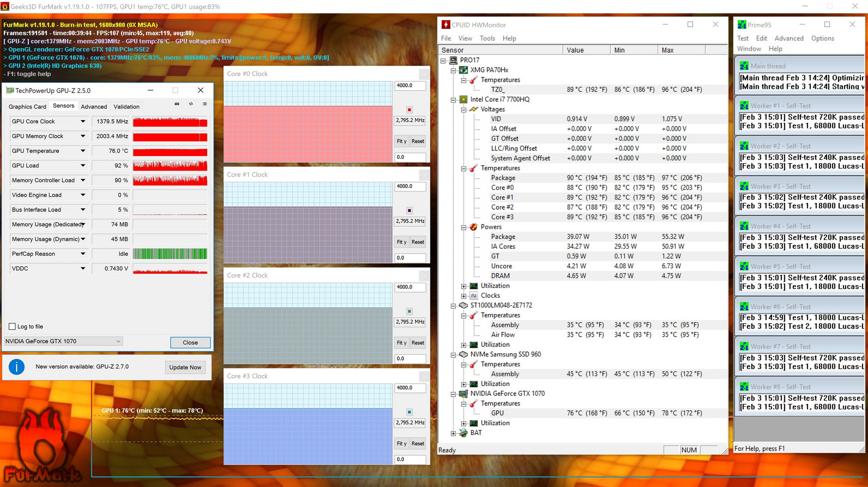Click the red color swatch in Core #0 Clock

tap(409, 110)
